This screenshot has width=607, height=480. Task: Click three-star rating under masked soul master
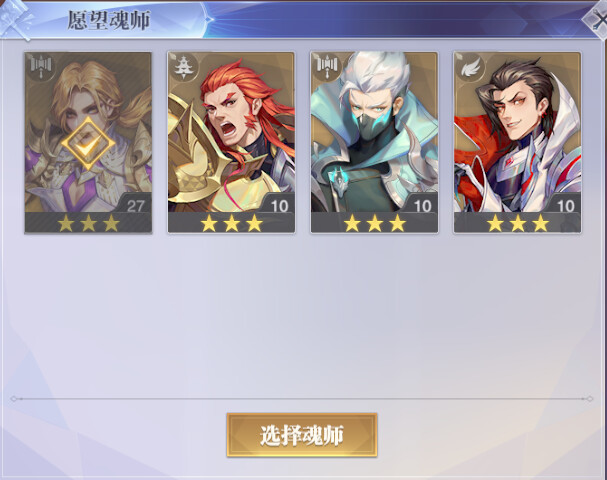[374, 223]
